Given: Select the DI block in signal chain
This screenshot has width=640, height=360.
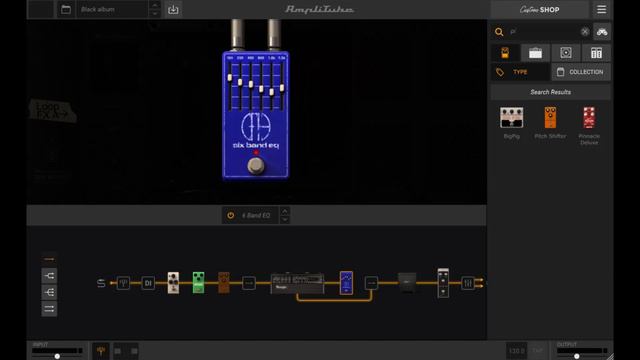Looking at the screenshot, I should 148,283.
